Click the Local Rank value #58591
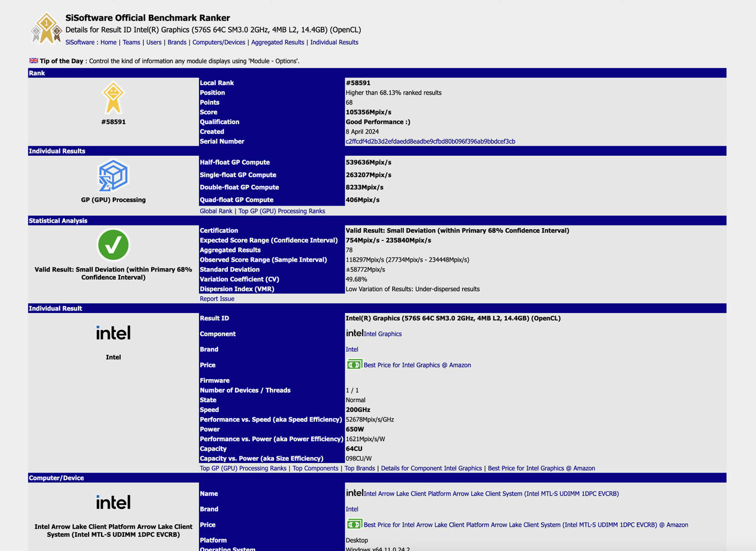The width and height of the screenshot is (756, 551). pyautogui.click(x=358, y=83)
